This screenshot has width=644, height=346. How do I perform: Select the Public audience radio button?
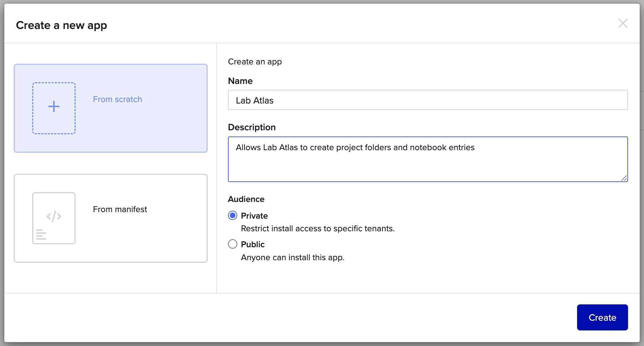click(x=233, y=244)
